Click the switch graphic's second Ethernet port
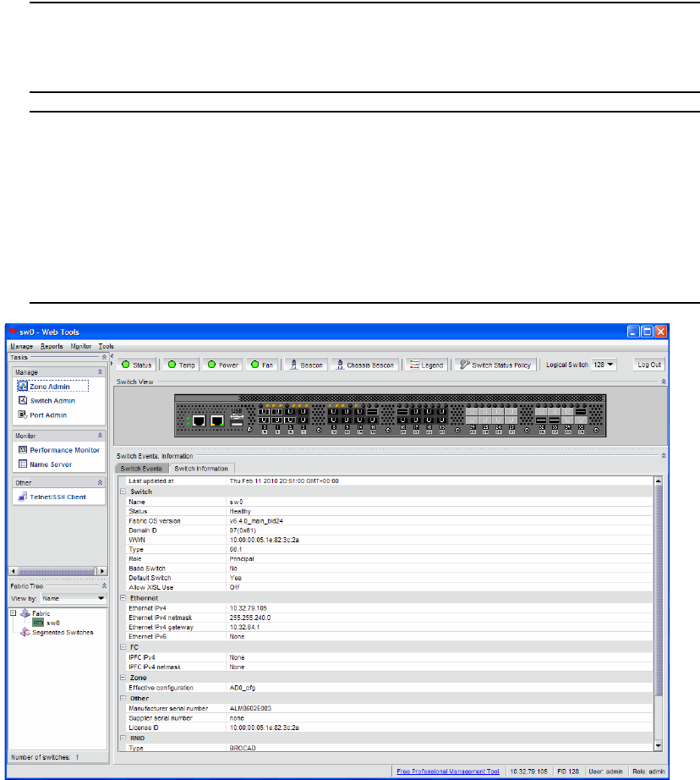Screen dimensions: 700x780 point(217,420)
